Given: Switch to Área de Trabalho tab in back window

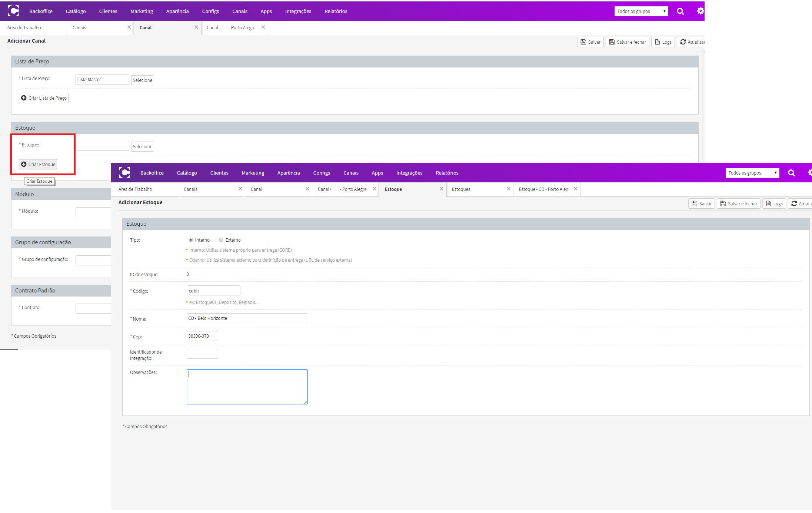Looking at the screenshot, I should (x=33, y=27).
